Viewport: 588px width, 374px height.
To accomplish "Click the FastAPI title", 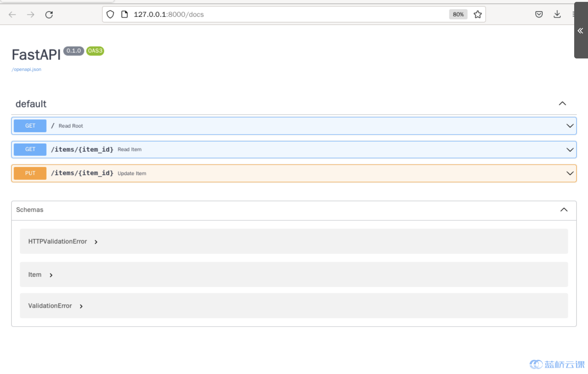I will 36,55.
